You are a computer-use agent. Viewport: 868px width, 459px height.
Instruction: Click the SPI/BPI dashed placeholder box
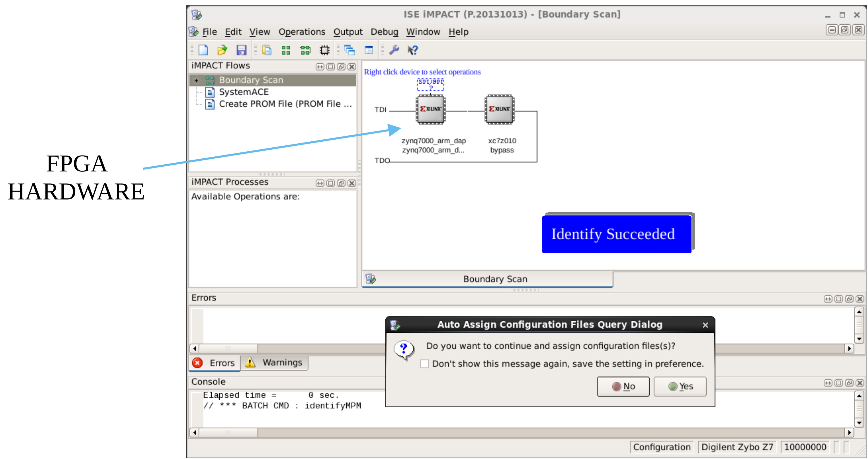click(430, 85)
